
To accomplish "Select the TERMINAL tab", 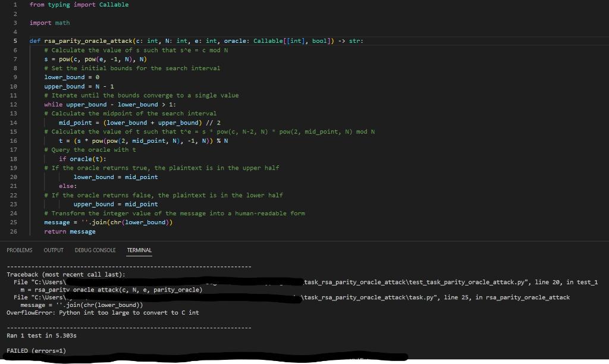I will (x=139, y=250).
